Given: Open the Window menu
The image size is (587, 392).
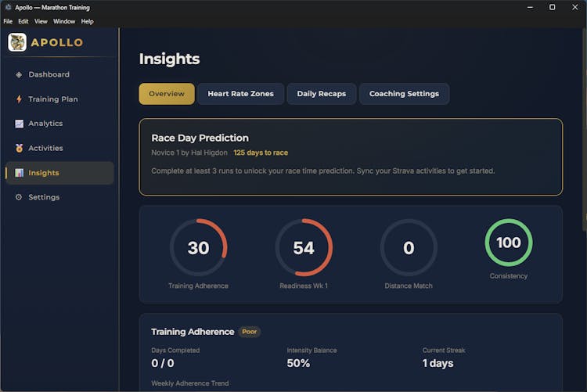Looking at the screenshot, I should pos(64,21).
